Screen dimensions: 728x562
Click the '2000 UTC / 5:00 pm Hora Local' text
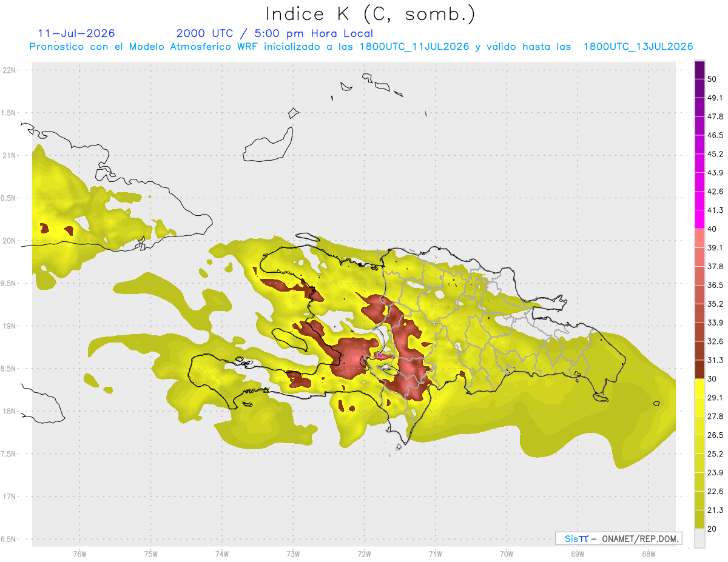(x=275, y=33)
